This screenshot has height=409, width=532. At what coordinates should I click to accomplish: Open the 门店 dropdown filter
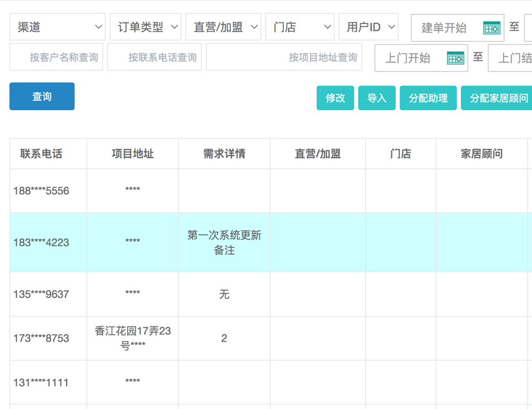tap(300, 27)
